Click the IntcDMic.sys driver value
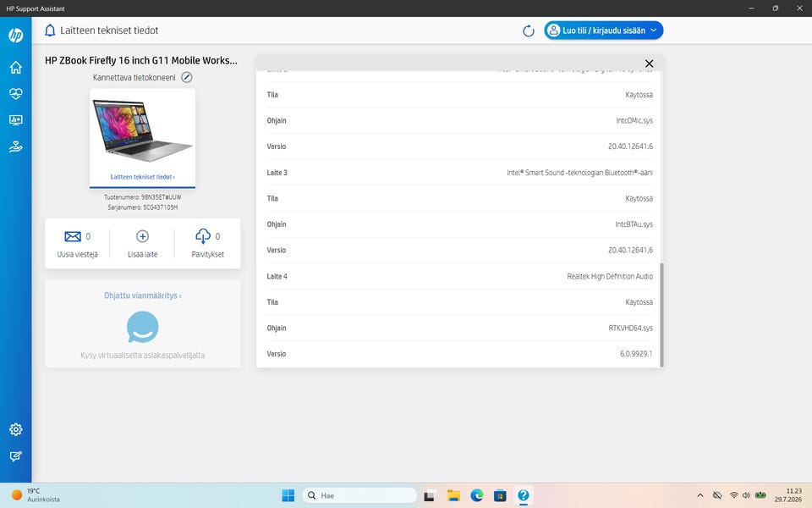 coord(634,121)
